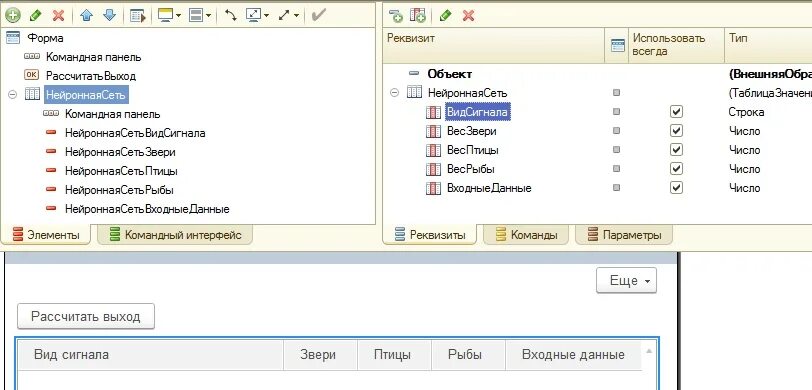Screen dimensions: 812x390
Task: Select top-level Командная панель element
Action: click(93, 57)
